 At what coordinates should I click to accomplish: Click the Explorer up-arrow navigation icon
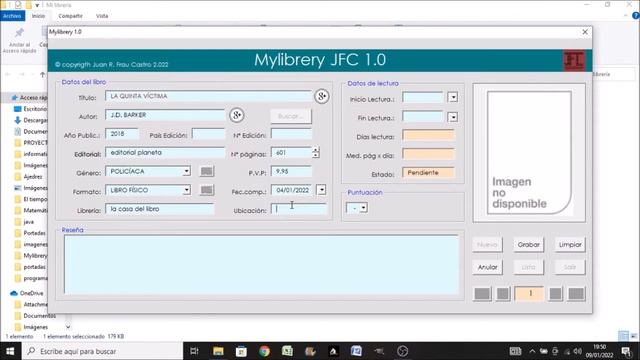tap(42, 74)
